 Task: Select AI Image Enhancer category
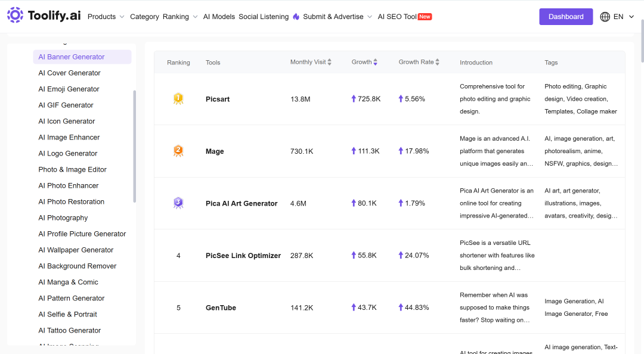pyautogui.click(x=69, y=137)
